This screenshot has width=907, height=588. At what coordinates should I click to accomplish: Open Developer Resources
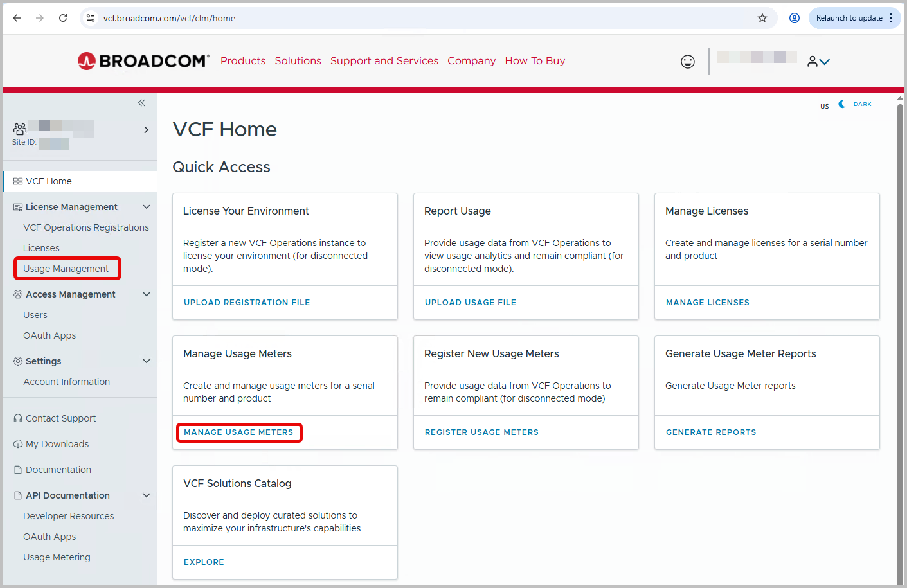pos(69,516)
